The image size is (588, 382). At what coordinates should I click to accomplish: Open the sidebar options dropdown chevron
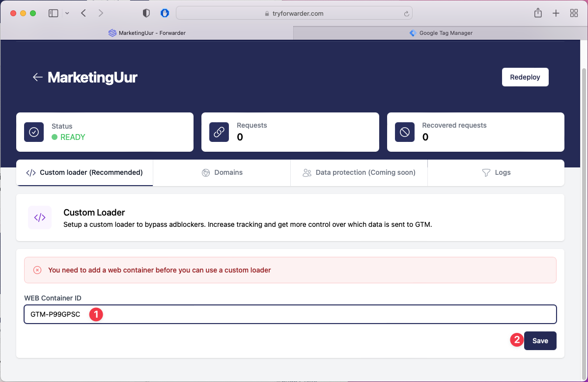pos(67,13)
